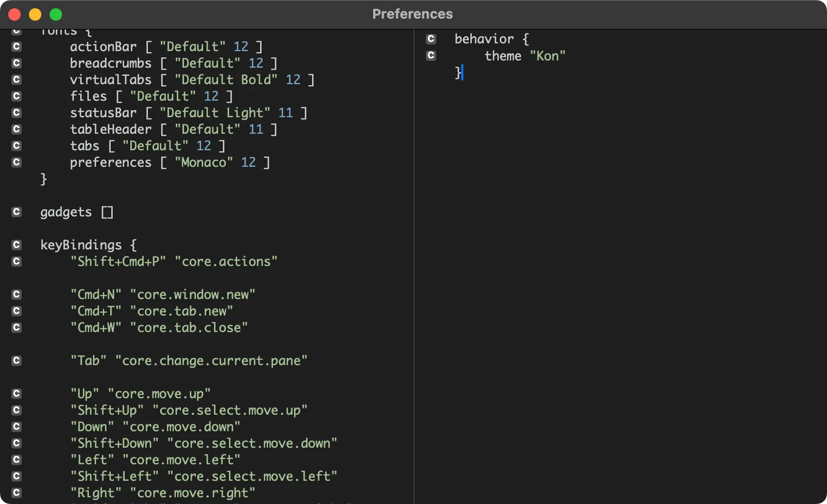This screenshot has width=827, height=504.
Task: Click the C icon beside preferences Monaco line
Action: click(x=17, y=162)
